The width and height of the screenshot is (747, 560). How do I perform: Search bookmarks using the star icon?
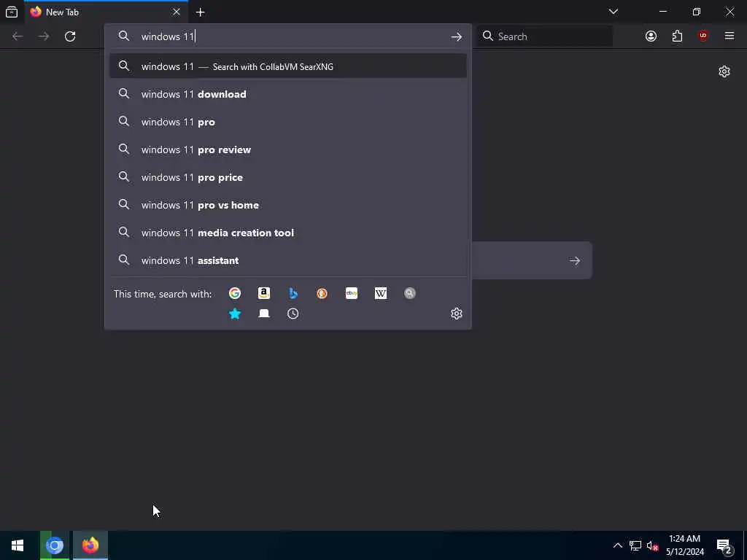(234, 314)
